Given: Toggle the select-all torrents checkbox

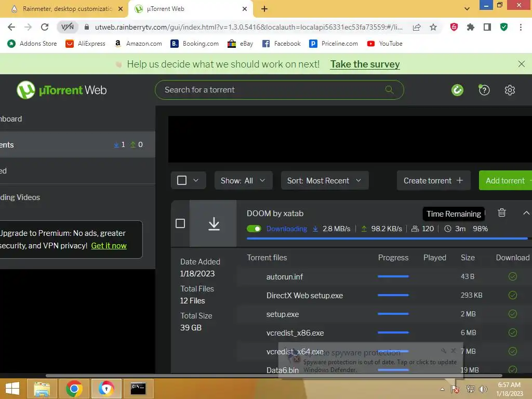Looking at the screenshot, I should pos(182,180).
